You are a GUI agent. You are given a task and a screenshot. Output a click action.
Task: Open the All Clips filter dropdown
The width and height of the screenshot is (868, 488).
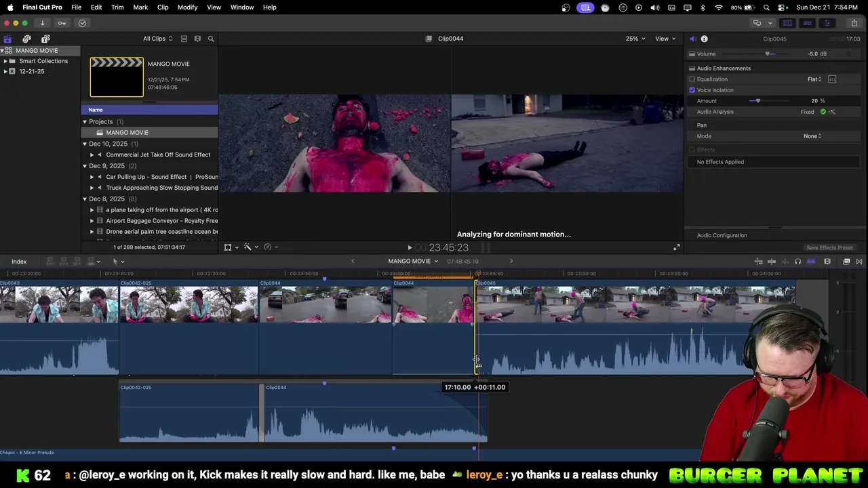157,39
